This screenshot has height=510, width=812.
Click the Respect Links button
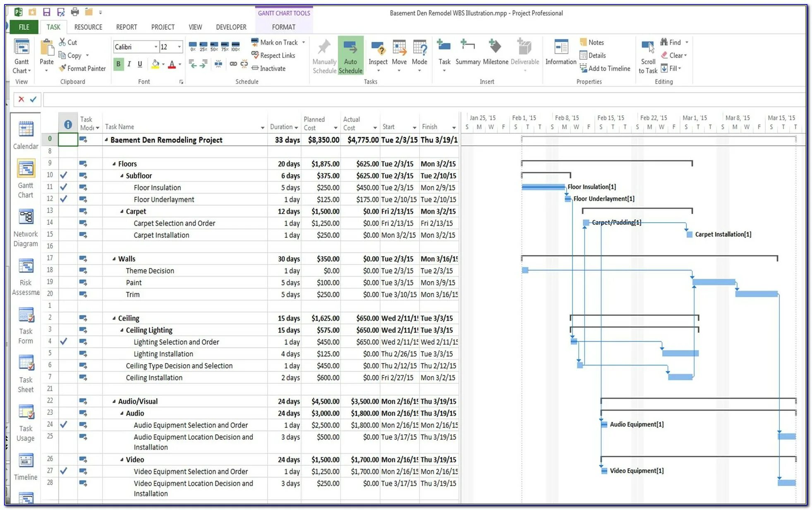click(x=273, y=55)
